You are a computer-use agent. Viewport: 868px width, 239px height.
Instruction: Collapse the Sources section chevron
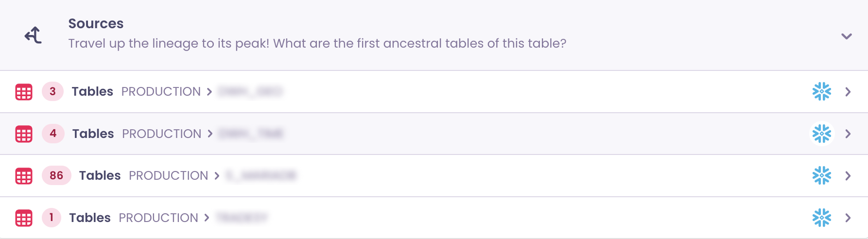846,36
